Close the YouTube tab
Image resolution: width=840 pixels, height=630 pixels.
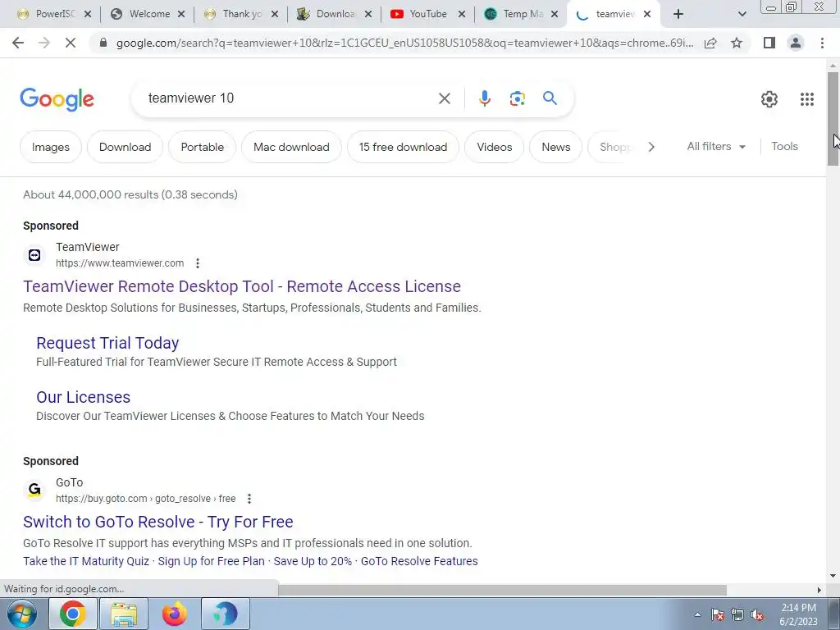point(462,14)
